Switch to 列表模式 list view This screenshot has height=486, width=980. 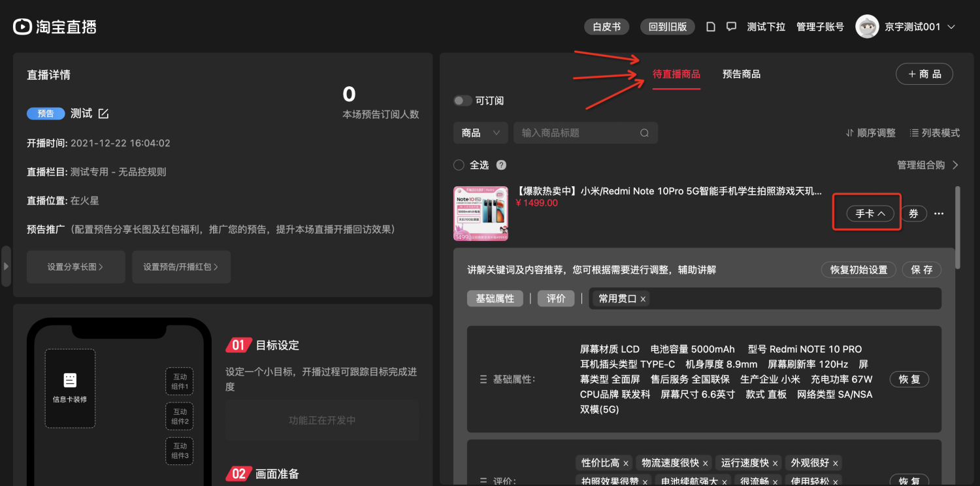tap(935, 133)
